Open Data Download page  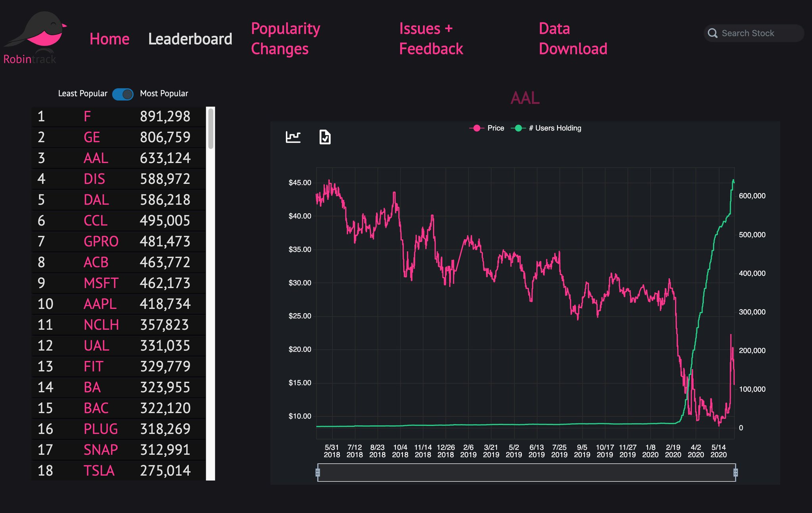(573, 39)
